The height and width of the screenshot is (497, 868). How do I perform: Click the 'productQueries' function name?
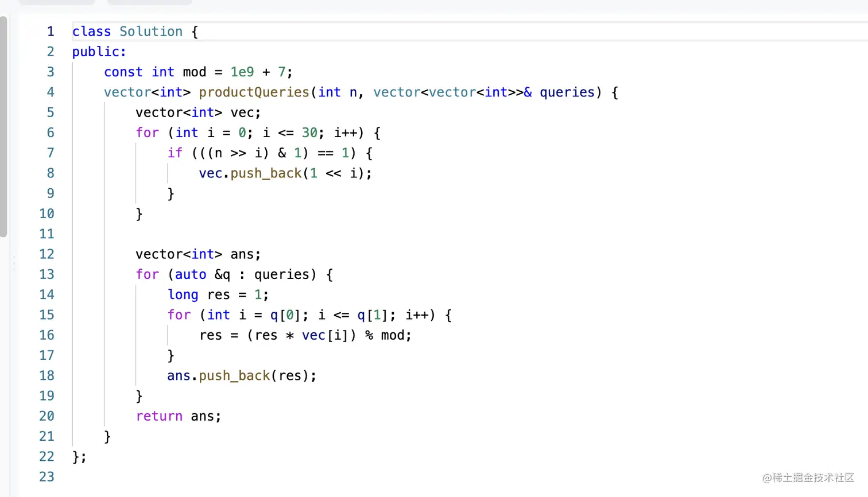coord(254,92)
